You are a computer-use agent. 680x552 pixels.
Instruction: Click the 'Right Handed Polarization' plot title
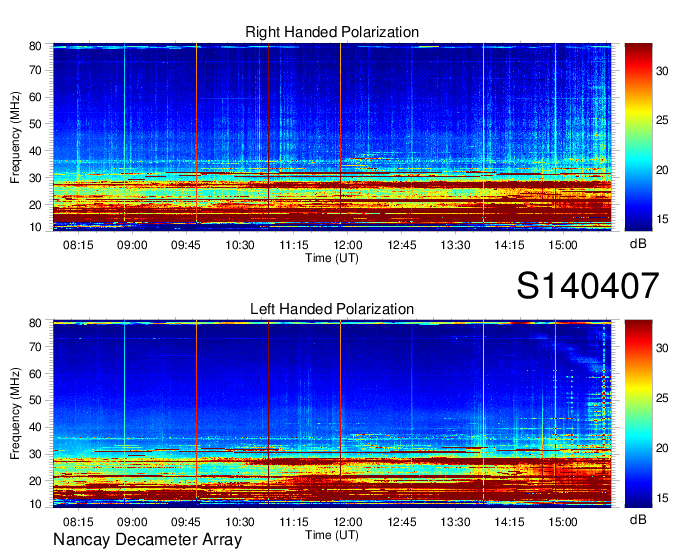[332, 32]
